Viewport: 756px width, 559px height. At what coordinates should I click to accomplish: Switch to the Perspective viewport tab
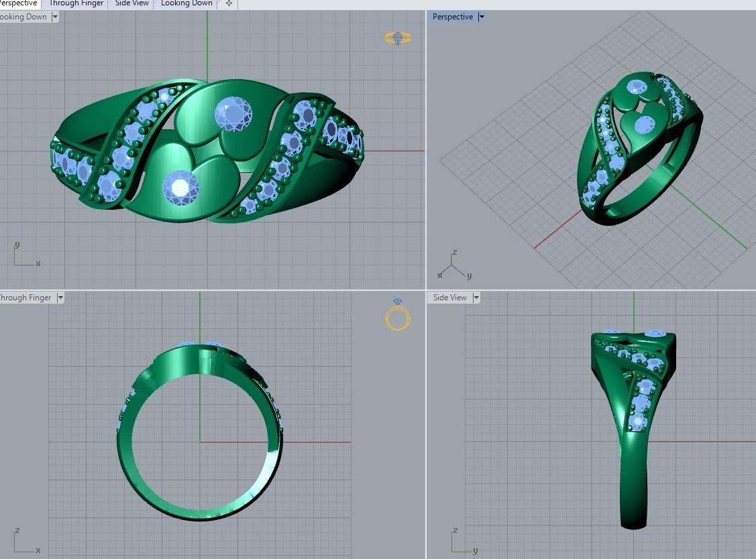pos(19,3)
